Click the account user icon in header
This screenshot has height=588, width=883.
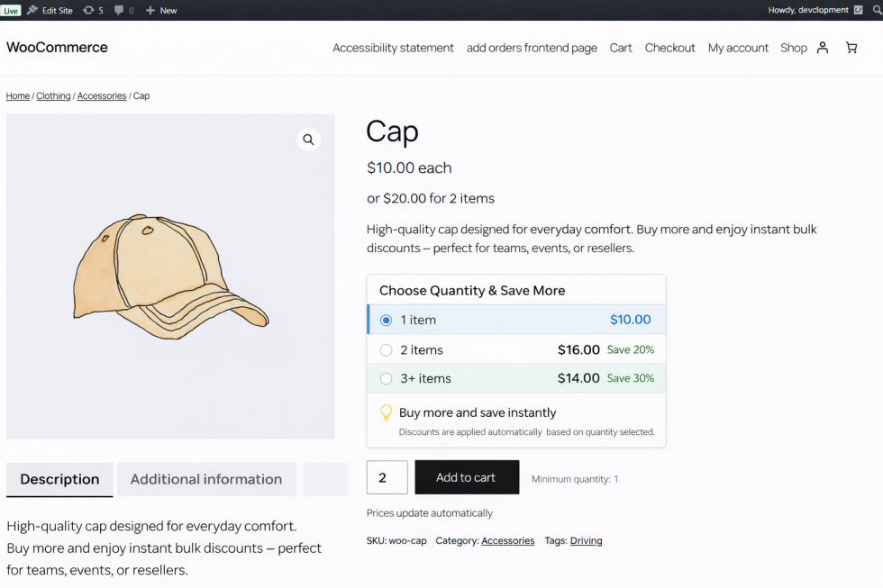coord(822,48)
